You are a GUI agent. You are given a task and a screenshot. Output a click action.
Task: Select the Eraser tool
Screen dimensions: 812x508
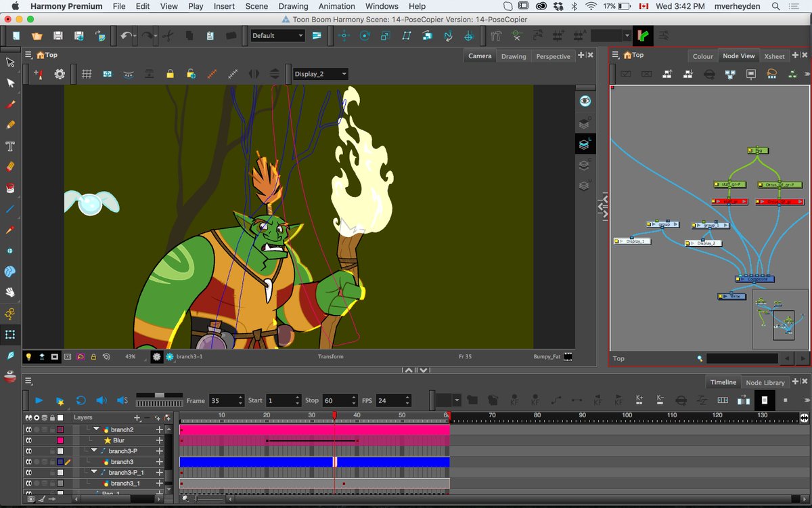coord(10,167)
